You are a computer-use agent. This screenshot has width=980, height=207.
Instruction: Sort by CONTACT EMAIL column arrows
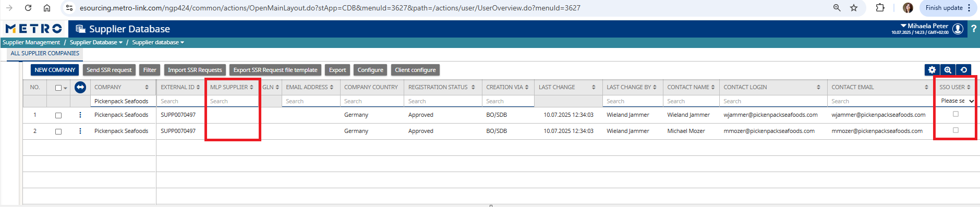point(926,87)
